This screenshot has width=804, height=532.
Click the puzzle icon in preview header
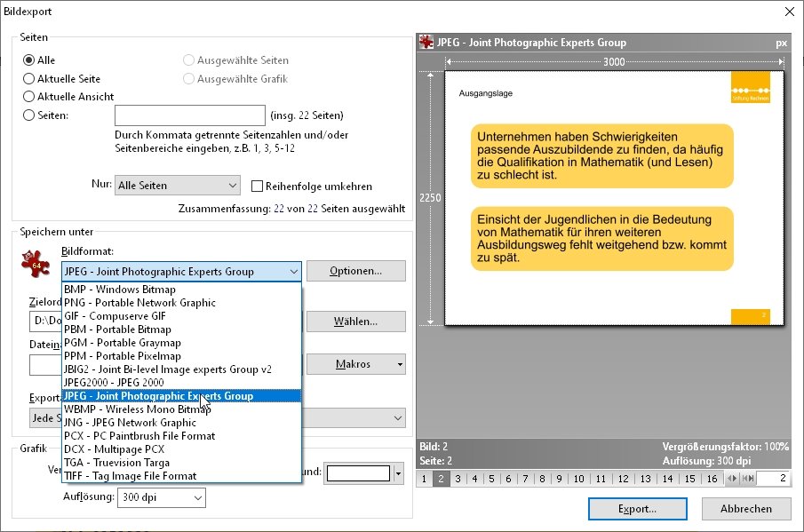[426, 42]
